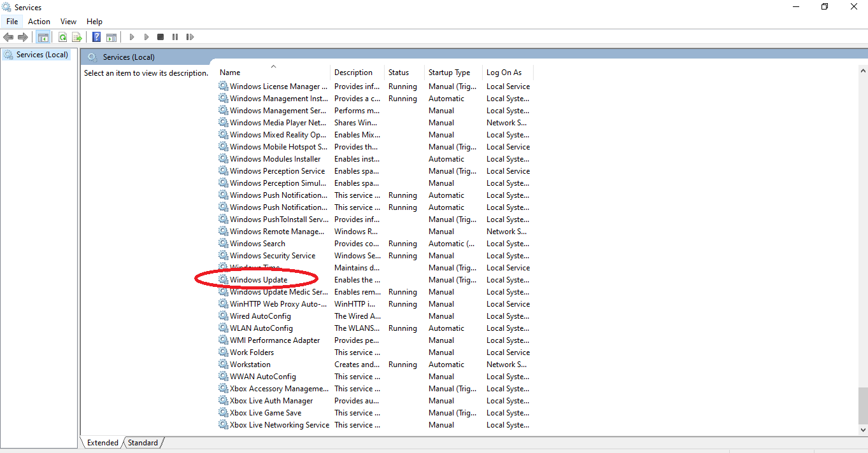Sort list by Startup Type column header
868x453 pixels.
pos(449,73)
